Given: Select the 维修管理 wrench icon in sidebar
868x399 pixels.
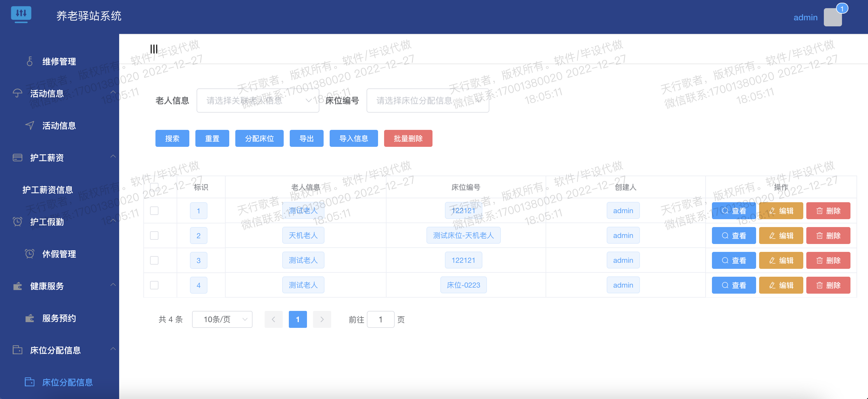Looking at the screenshot, I should coord(30,61).
